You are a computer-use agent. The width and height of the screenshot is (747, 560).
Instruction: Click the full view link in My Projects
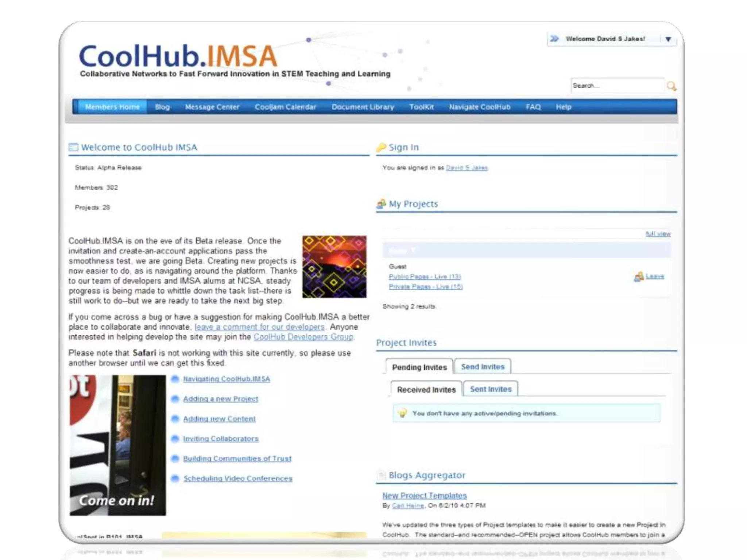click(658, 234)
